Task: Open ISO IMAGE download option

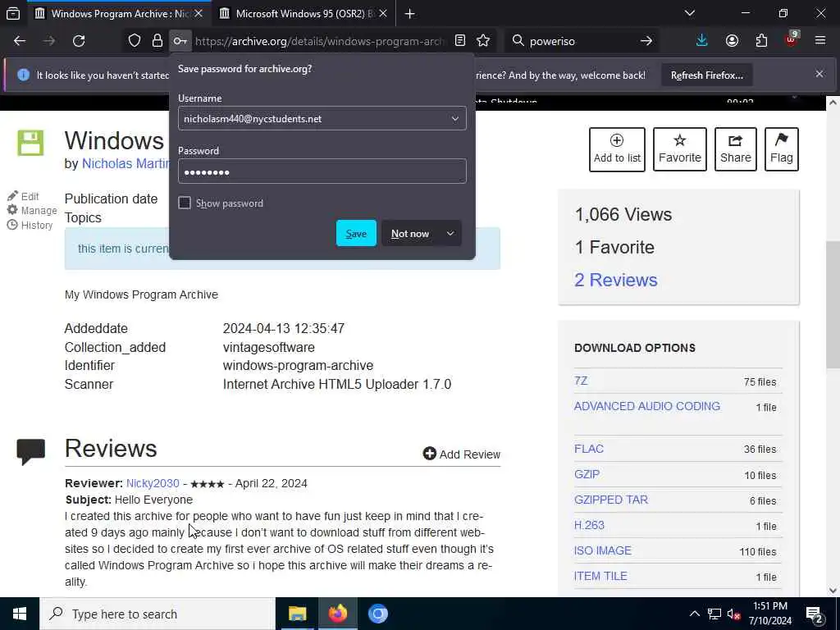Action: (x=603, y=550)
